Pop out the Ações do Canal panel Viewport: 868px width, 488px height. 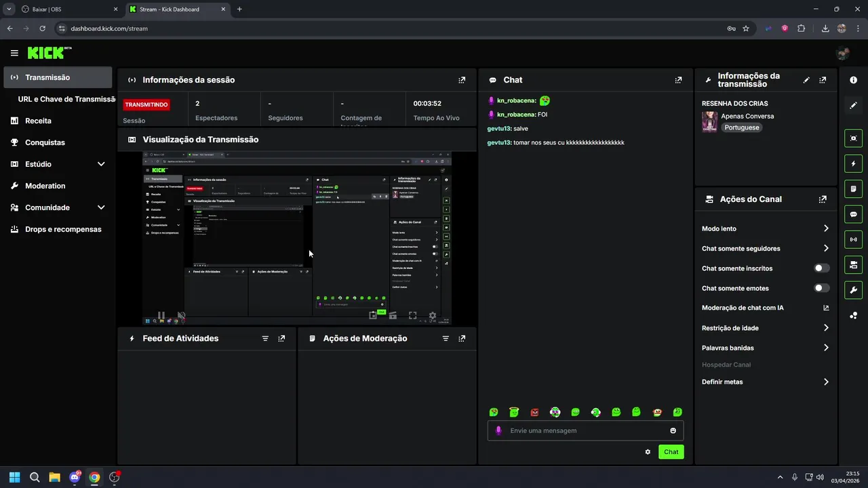tap(823, 199)
